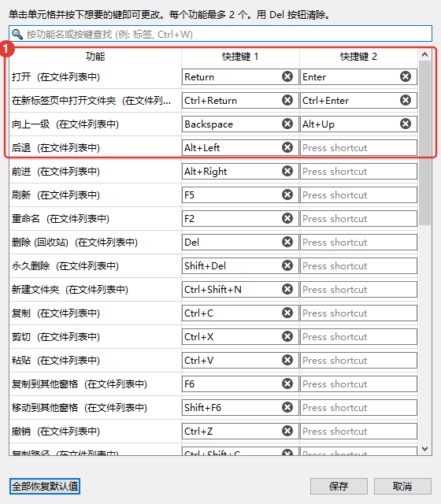The image size is (441, 504).
Task: Click the magnifier icon in search box
Action: pos(17,34)
